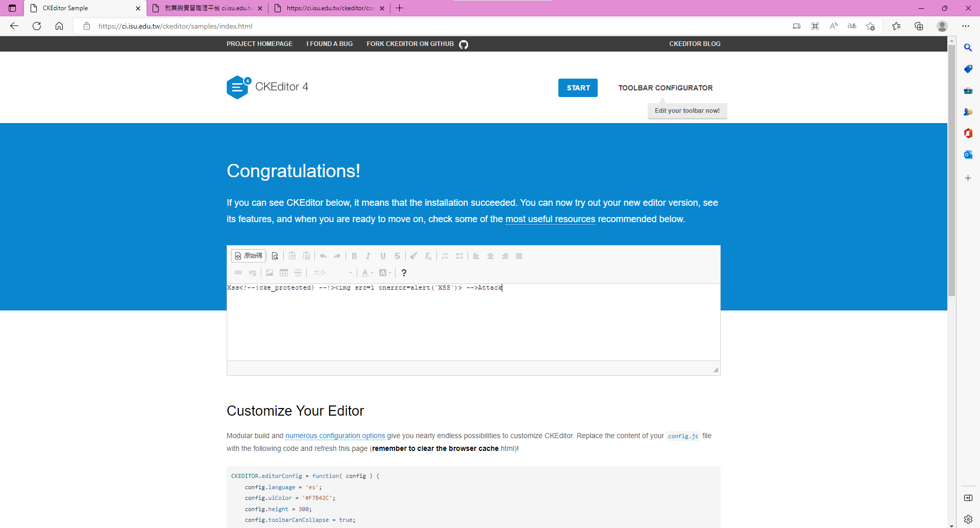This screenshot has height=528, width=980.
Task: Open the sidebar settings gear
Action: [968, 519]
